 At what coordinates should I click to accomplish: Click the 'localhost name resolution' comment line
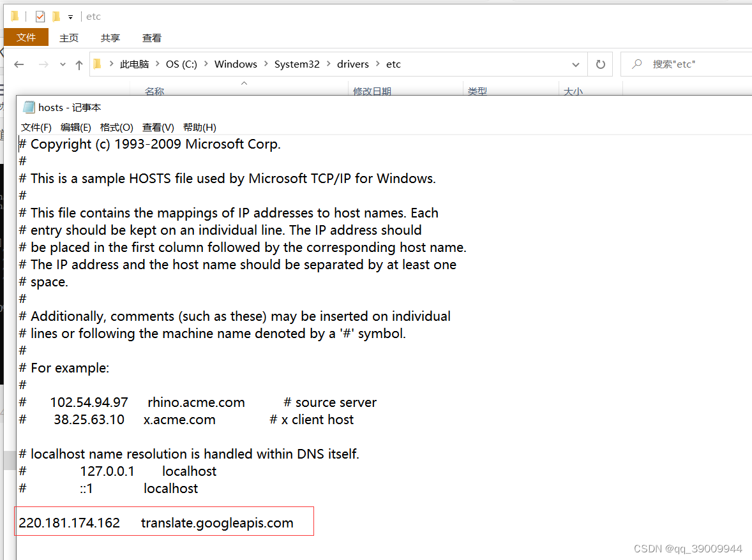point(189,454)
